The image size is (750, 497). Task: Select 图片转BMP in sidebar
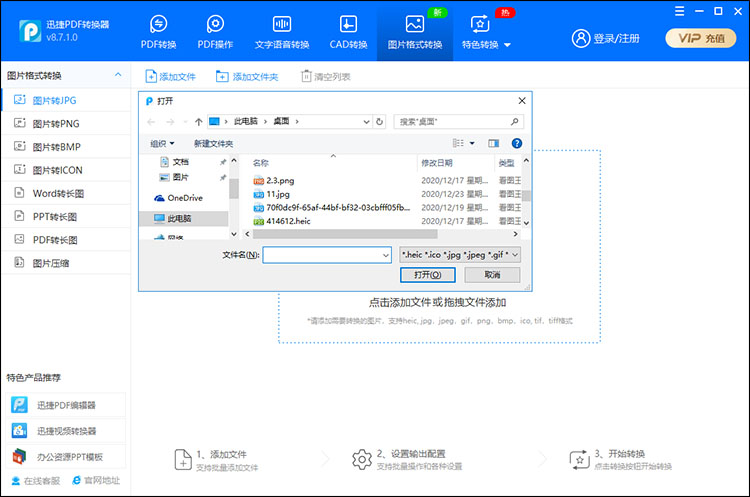[x=66, y=147]
